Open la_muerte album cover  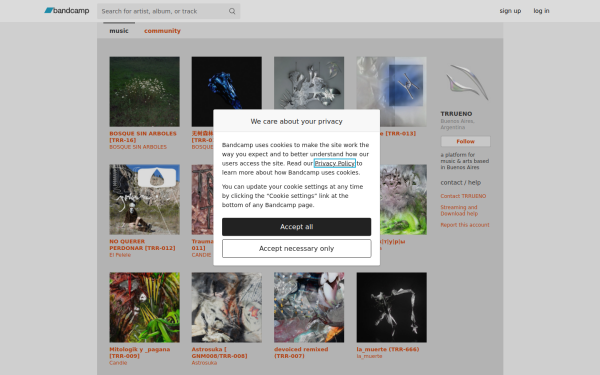point(391,308)
